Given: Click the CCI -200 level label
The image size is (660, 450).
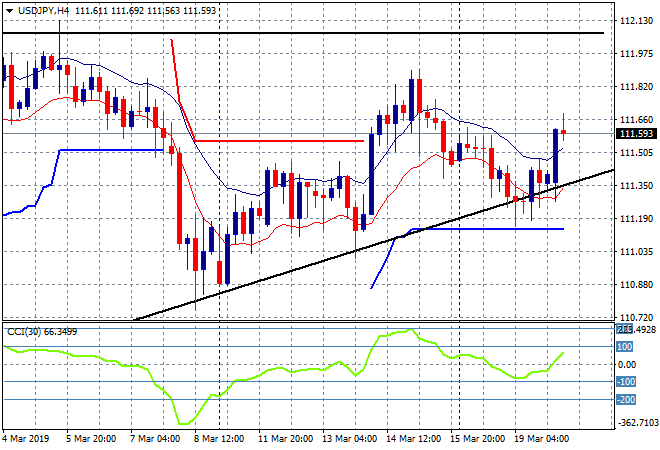Looking at the screenshot, I should coord(626,399).
